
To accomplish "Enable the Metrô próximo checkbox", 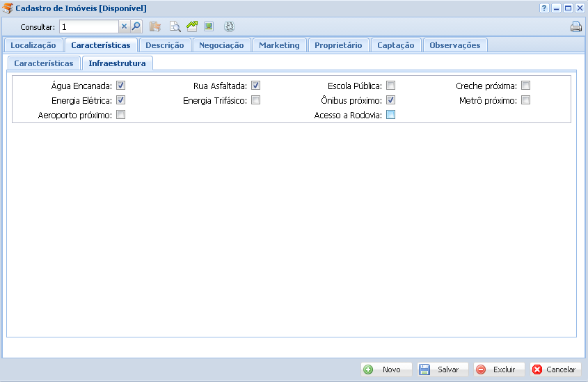I will [526, 100].
